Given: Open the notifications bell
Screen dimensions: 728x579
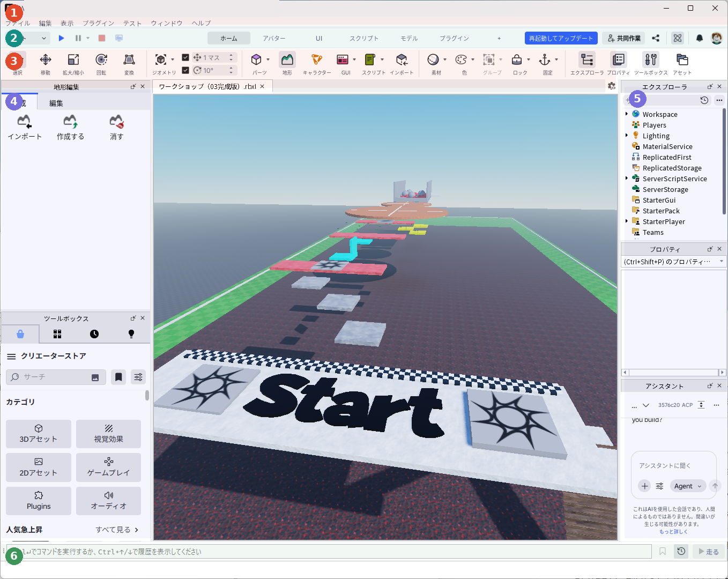Looking at the screenshot, I should [700, 38].
